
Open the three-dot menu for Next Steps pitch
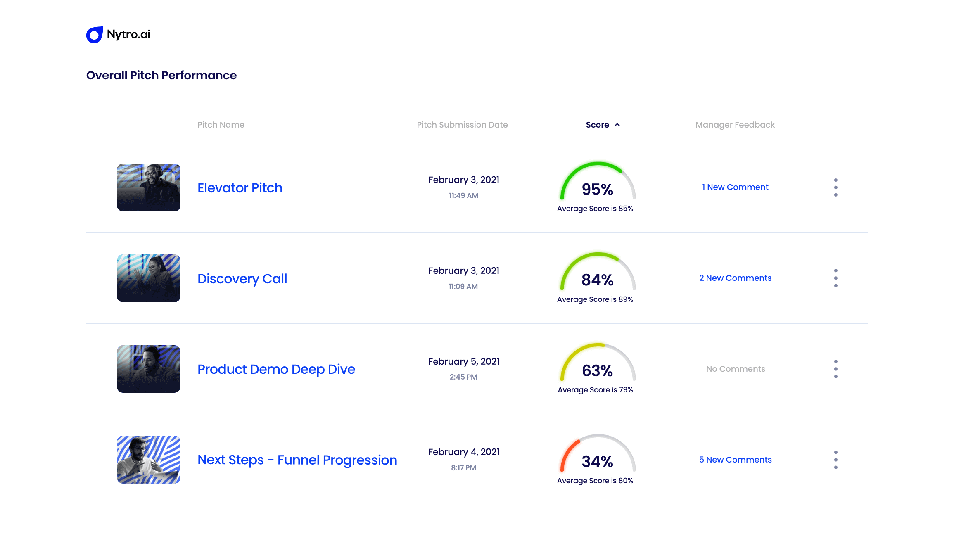(835, 460)
